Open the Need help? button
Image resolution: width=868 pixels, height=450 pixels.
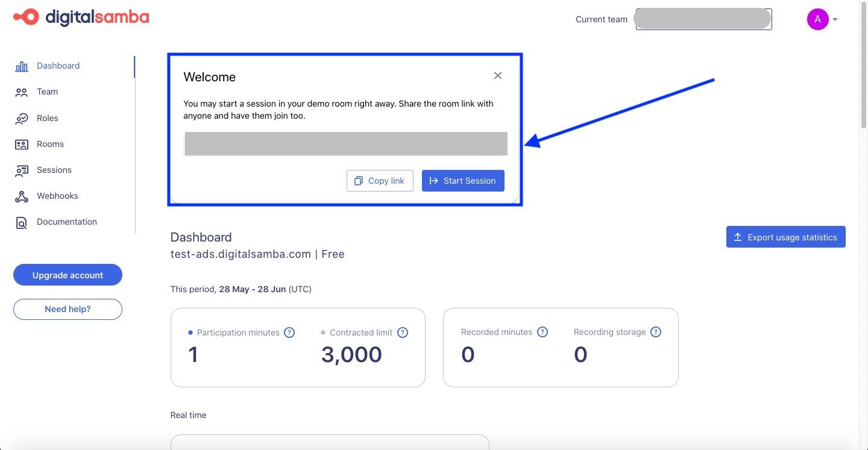68,309
